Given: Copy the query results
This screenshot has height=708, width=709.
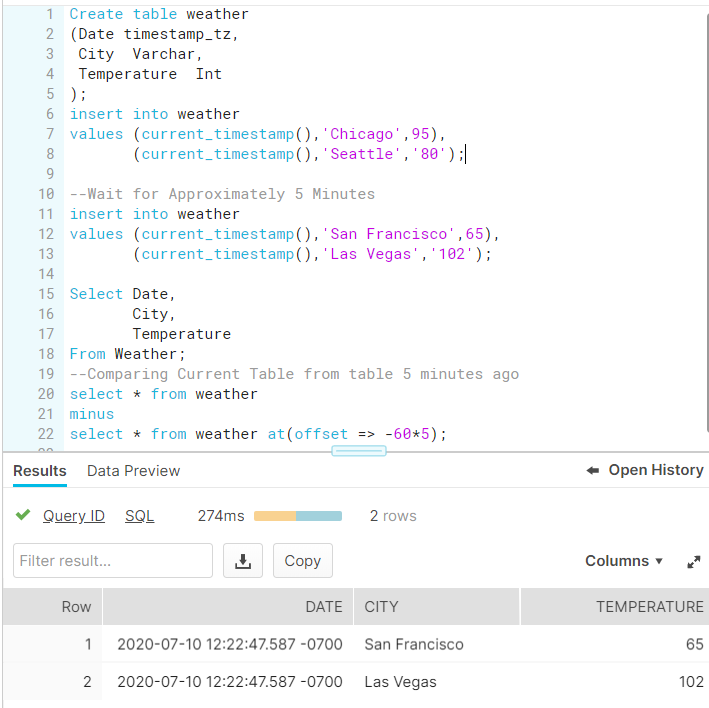Looking at the screenshot, I should click(x=303, y=561).
